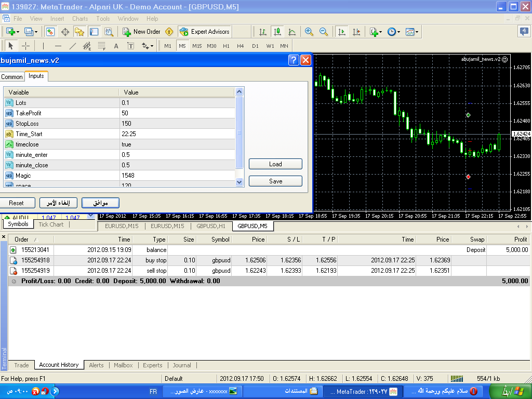Toggle the Market Watch window icon
Screen dimensions: 532x399
point(50,32)
